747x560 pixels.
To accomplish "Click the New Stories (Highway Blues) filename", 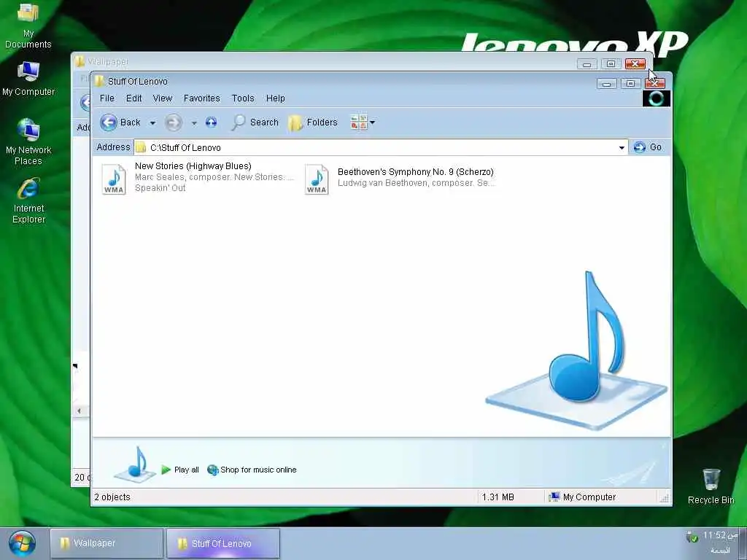I will point(193,166).
